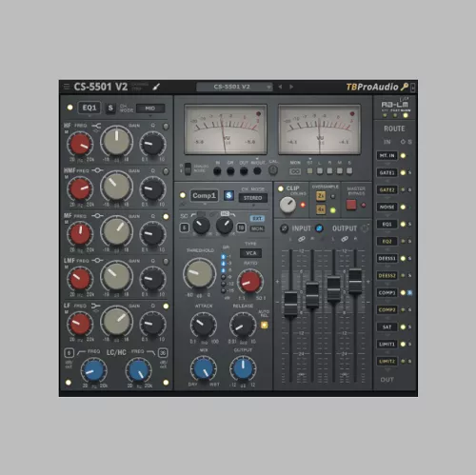The height and width of the screenshot is (475, 476).
Task: Select LIMIT1 in the route chain
Action: tap(387, 344)
